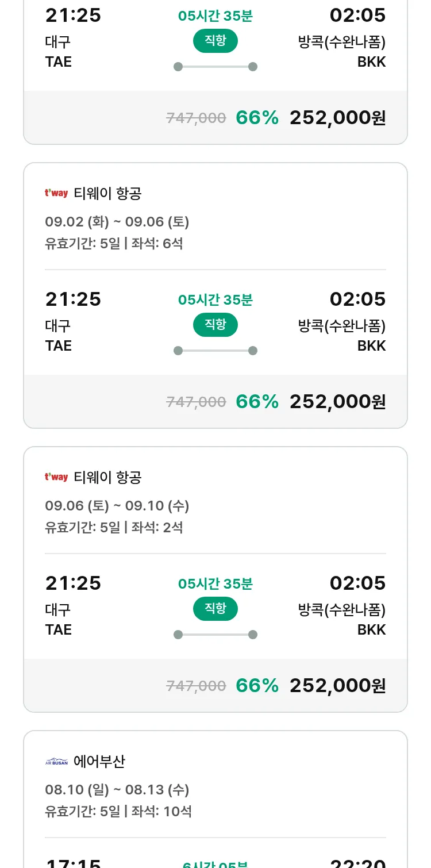This screenshot has height=868, width=431.
Task: Open 티웨이 항공 09.02 (화) ~ 09.06 (토) deal
Action: click(117, 222)
